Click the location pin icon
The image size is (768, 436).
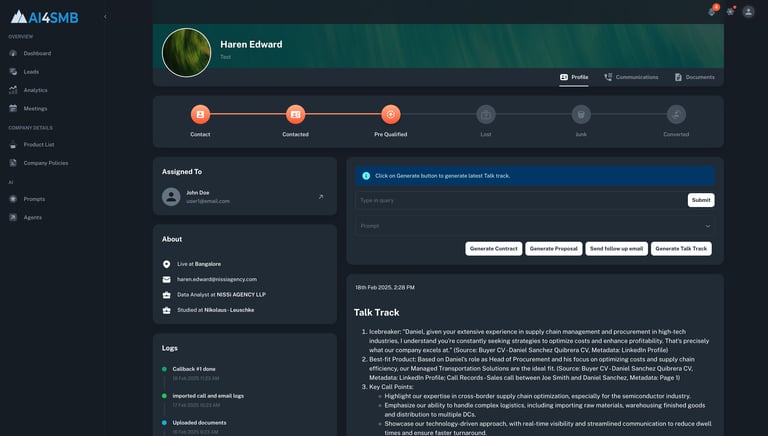(167, 264)
